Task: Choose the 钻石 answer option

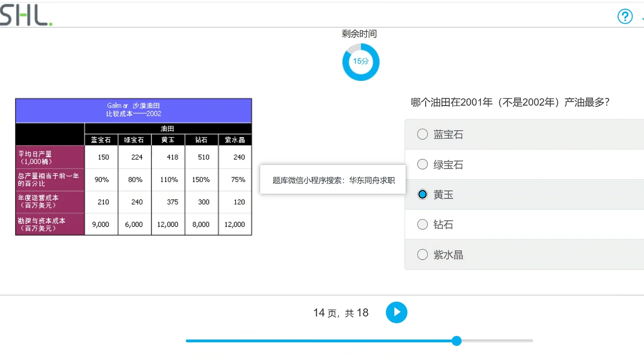Action: click(422, 224)
